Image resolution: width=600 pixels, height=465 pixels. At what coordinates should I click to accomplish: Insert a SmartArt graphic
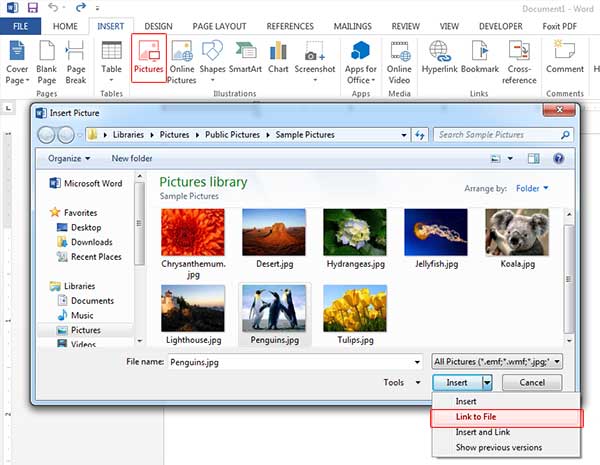point(246,58)
